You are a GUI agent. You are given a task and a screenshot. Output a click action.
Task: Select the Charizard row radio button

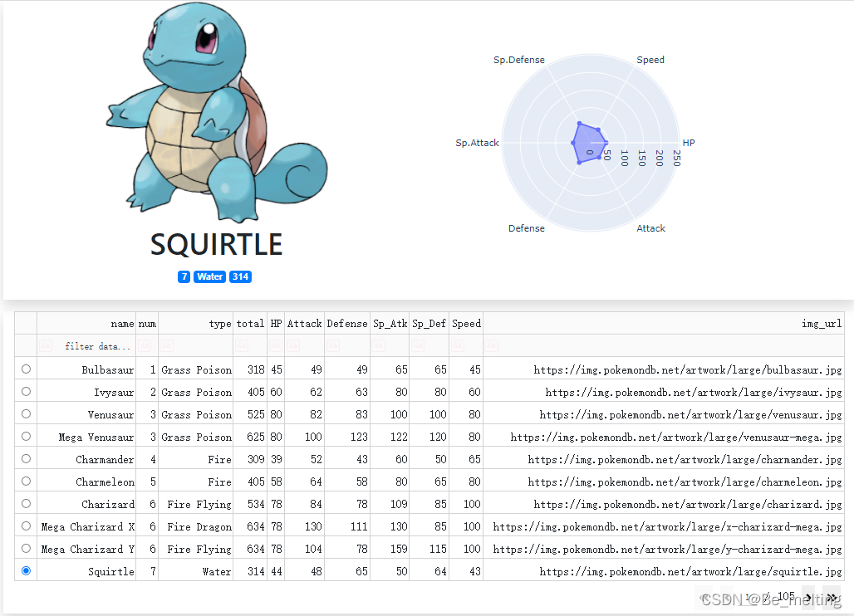pyautogui.click(x=26, y=503)
